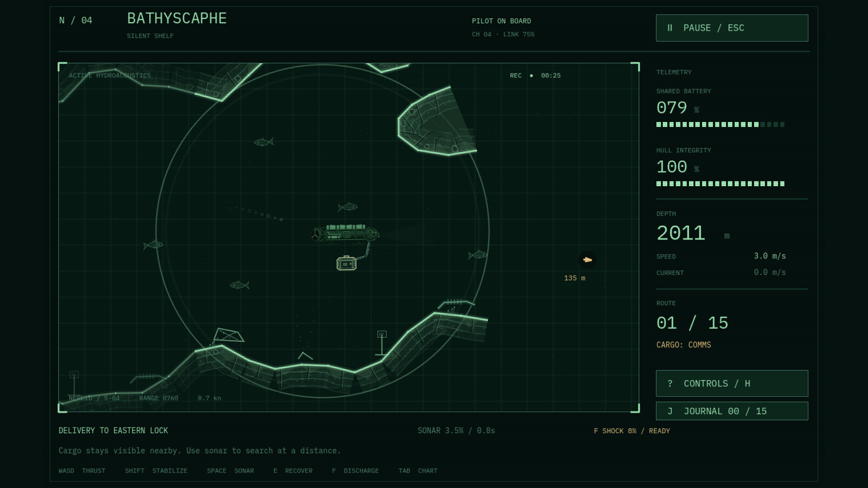Click the fish at the right sonar edge
The image size is (868, 488).
tap(478, 255)
